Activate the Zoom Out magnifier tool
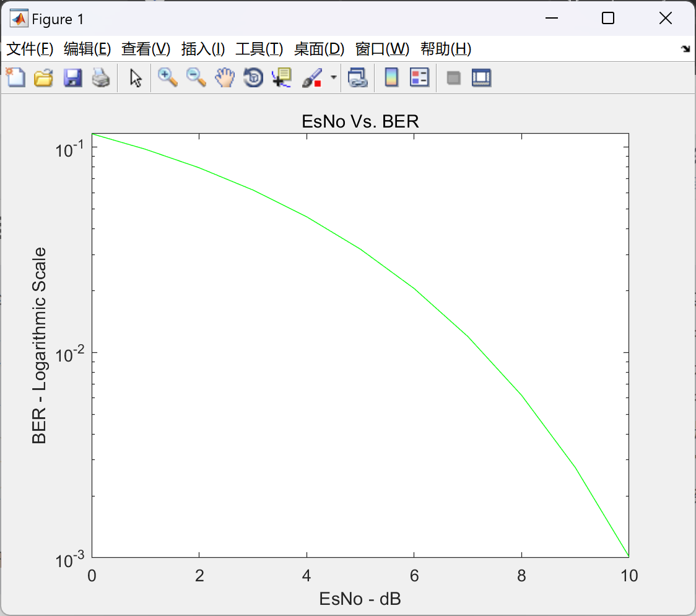The width and height of the screenshot is (696, 616). coord(196,77)
